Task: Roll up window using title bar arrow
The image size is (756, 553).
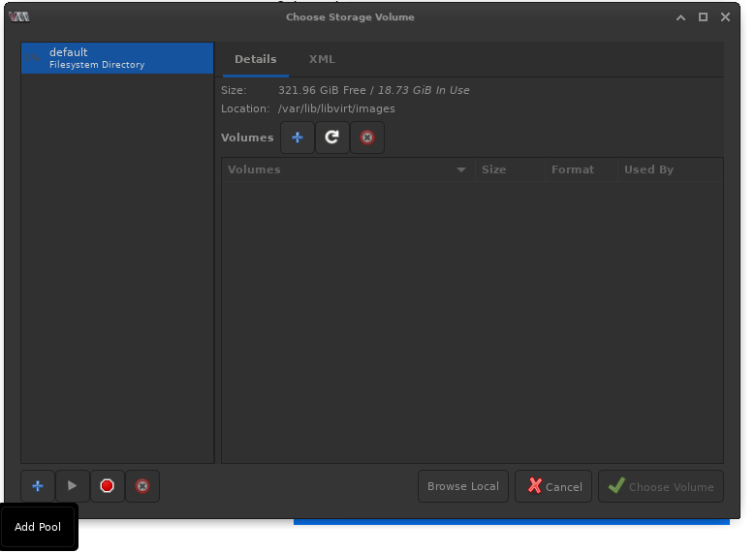Action: (x=681, y=16)
